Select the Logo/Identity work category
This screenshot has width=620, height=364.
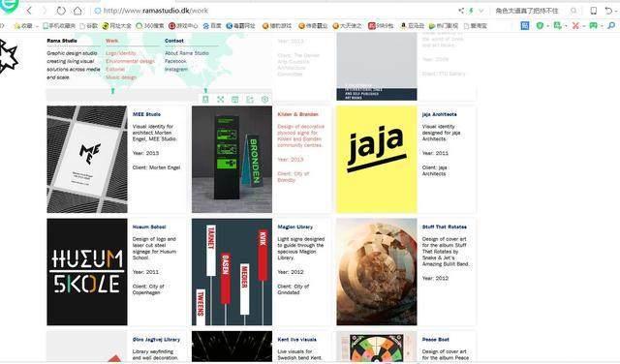[120, 53]
